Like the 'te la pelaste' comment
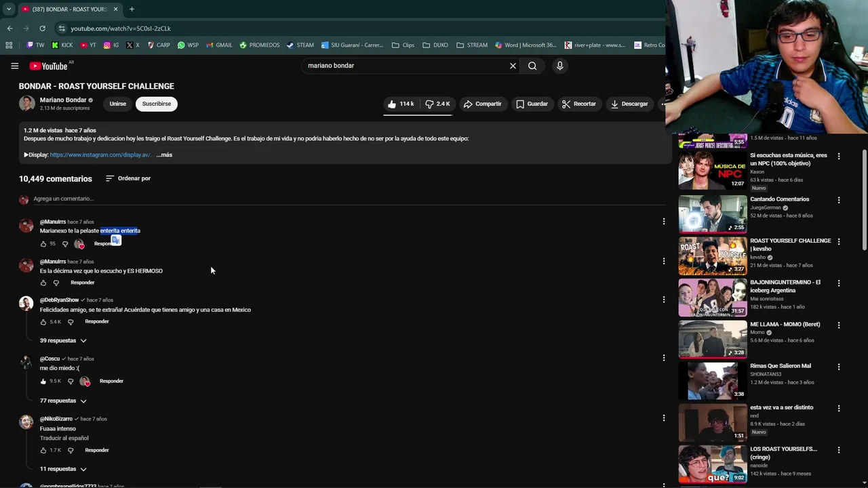 (43, 244)
